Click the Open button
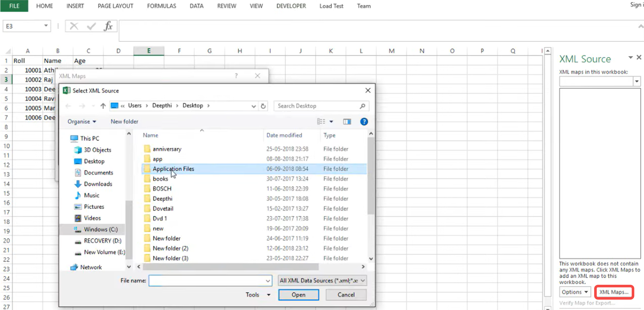This screenshot has height=310, width=644. point(298,295)
